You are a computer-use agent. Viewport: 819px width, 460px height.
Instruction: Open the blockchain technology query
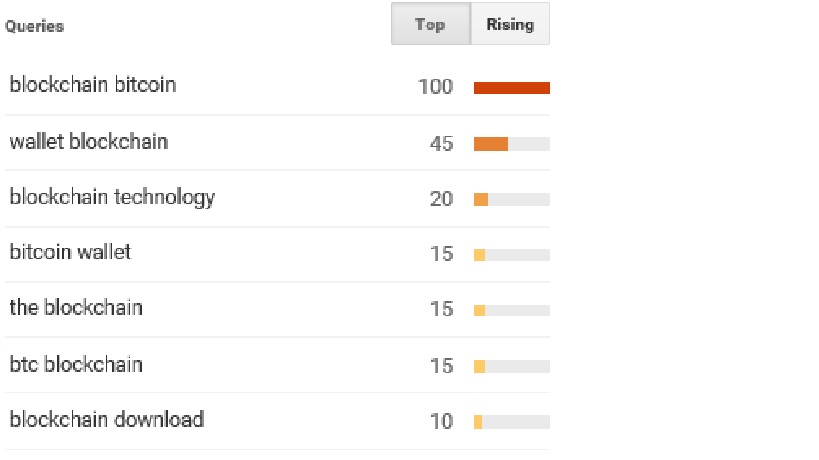pyautogui.click(x=112, y=198)
